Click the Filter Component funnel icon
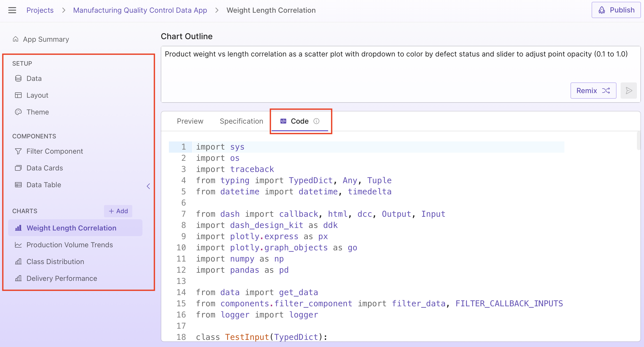 tap(18, 151)
